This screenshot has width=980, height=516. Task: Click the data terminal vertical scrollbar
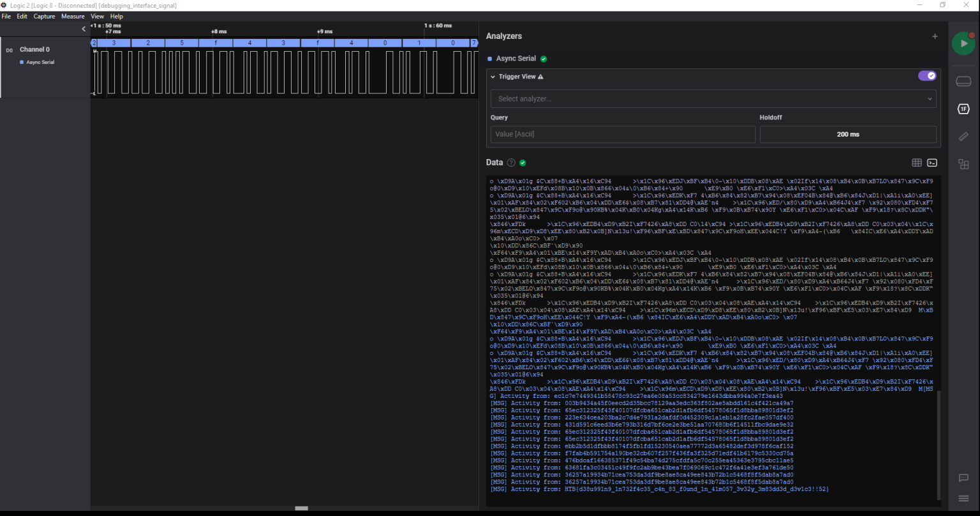939,446
